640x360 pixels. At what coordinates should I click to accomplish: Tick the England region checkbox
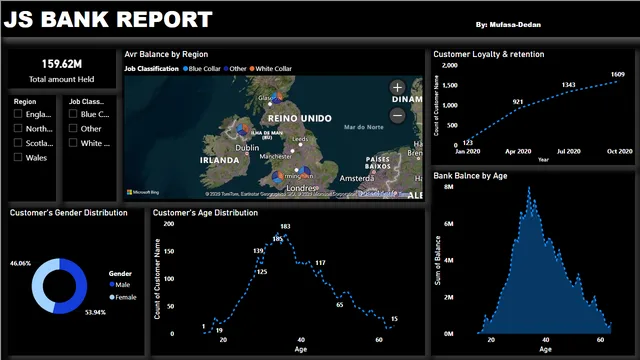coord(18,113)
